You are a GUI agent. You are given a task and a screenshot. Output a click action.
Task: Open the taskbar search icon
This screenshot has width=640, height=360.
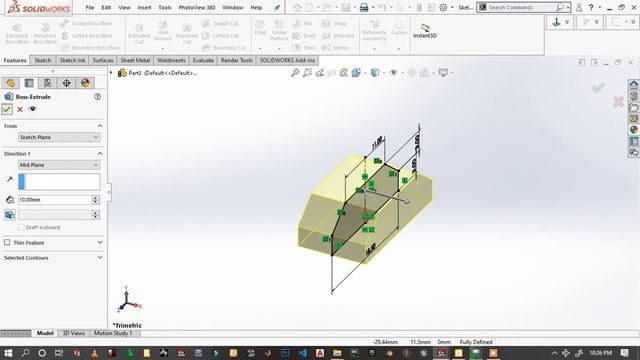click(x=25, y=353)
